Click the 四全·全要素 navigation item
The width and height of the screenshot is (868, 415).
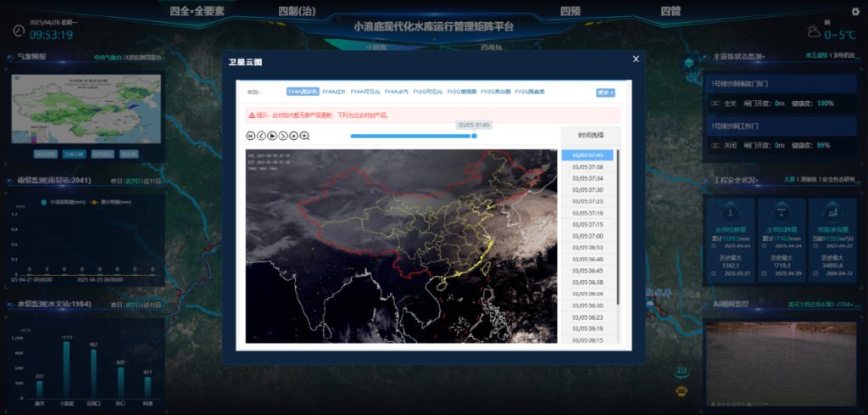click(x=198, y=11)
